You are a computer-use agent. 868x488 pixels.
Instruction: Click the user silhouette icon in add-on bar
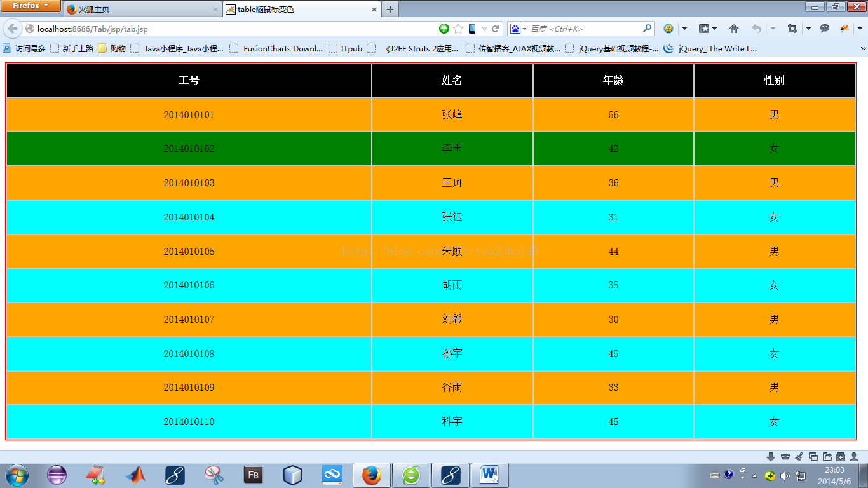[855, 457]
